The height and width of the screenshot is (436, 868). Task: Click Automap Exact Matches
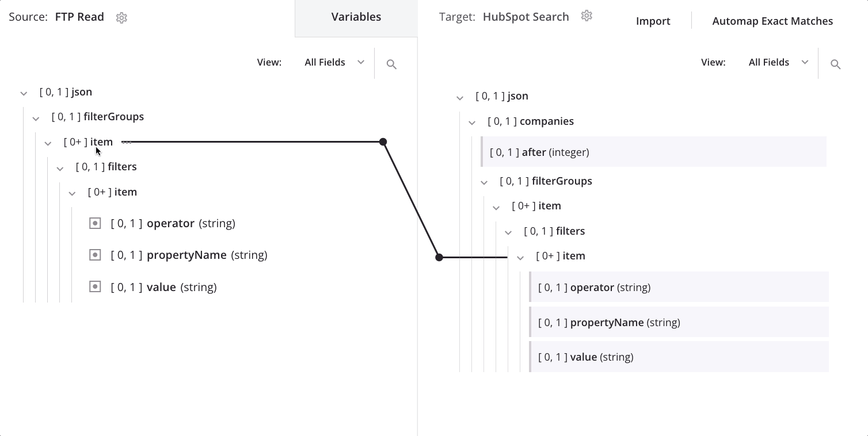pyautogui.click(x=772, y=21)
